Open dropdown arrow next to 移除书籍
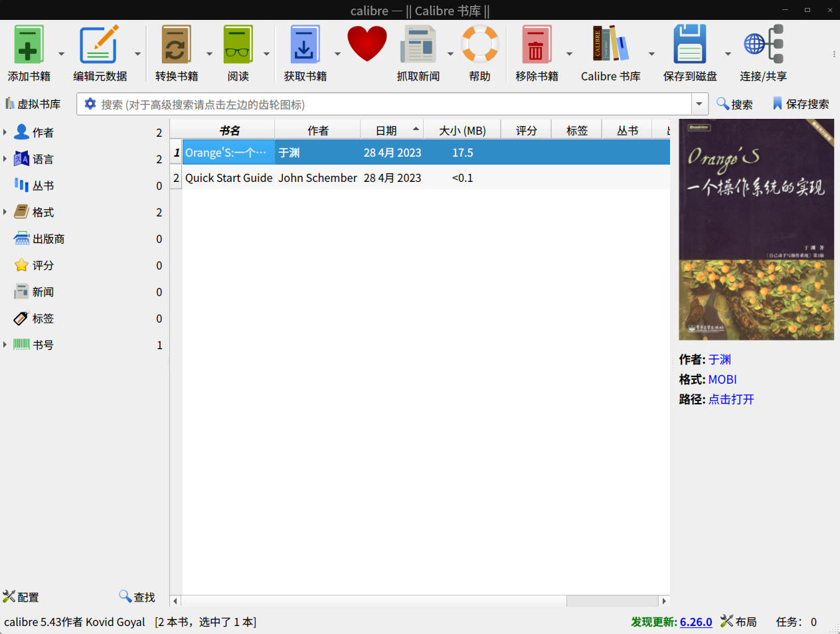Viewport: 840px width, 634px height. point(569,54)
